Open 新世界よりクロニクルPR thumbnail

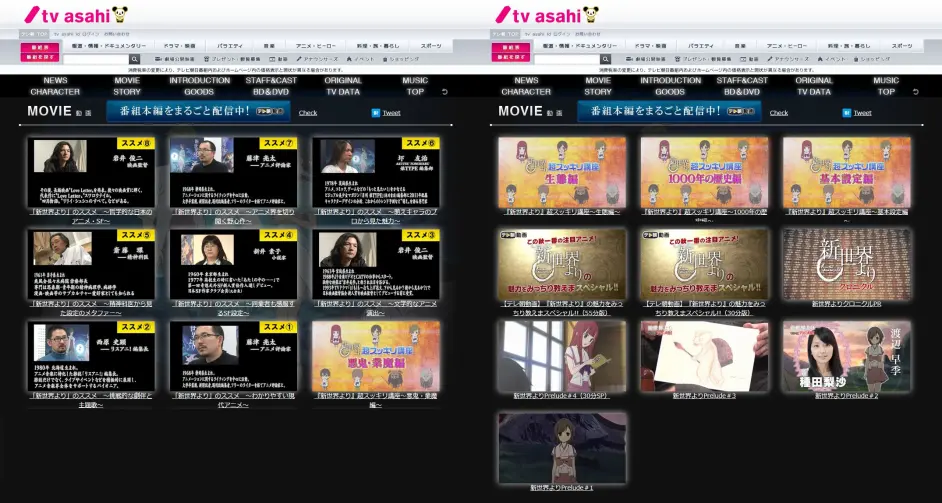(846, 264)
